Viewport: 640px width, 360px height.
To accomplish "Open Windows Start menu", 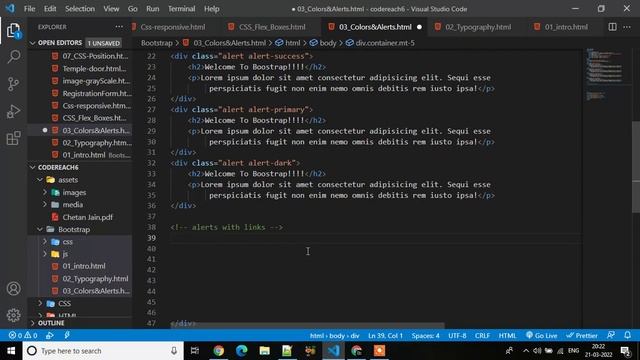I will click(x=11, y=351).
